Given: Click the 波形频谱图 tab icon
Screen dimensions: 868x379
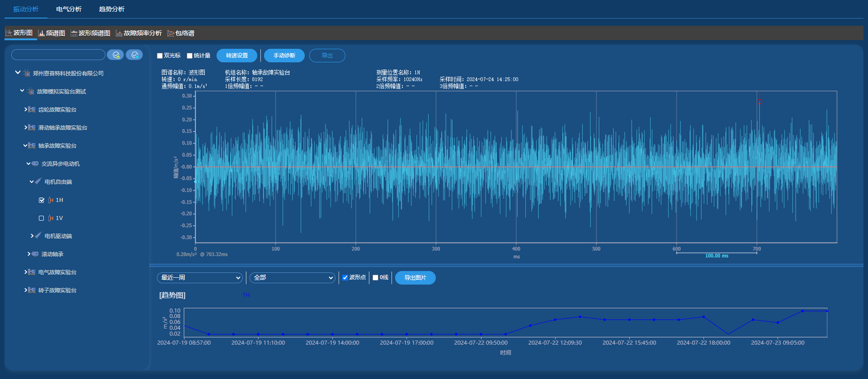Looking at the screenshot, I should (x=74, y=33).
